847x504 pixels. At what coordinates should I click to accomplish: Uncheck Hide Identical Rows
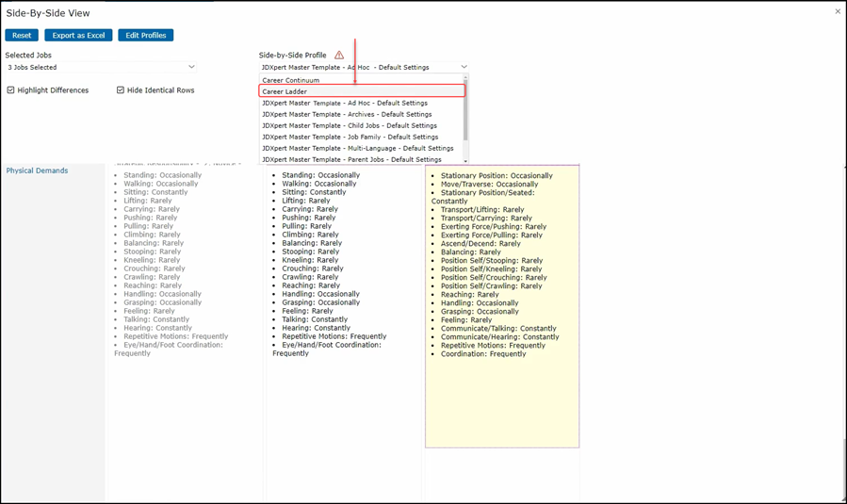(121, 90)
